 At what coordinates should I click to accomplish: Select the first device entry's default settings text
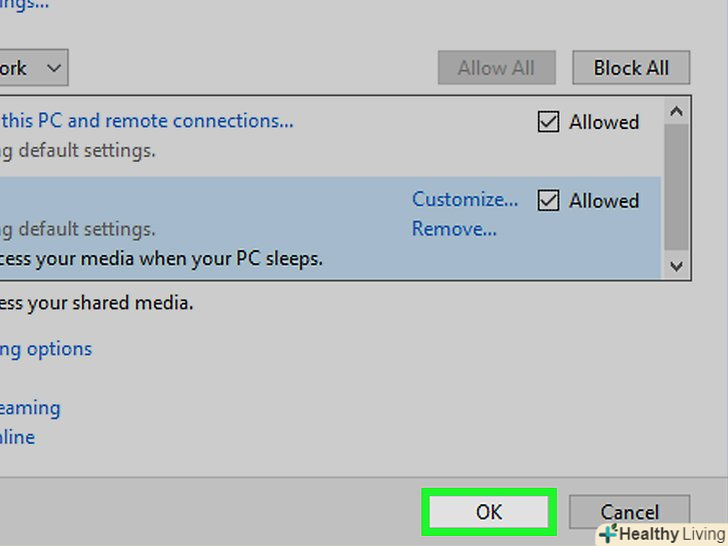click(78, 152)
